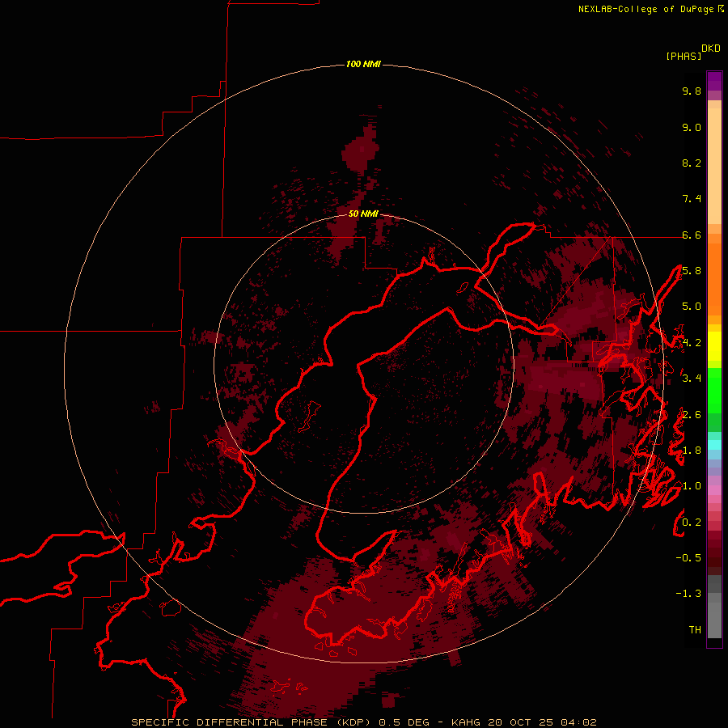Click the -0.5 value on the color scale

[688, 558]
